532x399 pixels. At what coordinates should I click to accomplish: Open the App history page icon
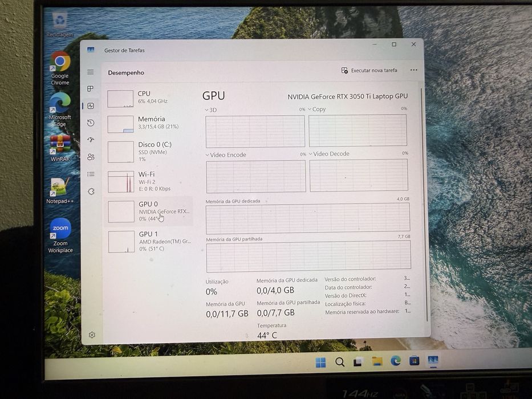(91, 123)
